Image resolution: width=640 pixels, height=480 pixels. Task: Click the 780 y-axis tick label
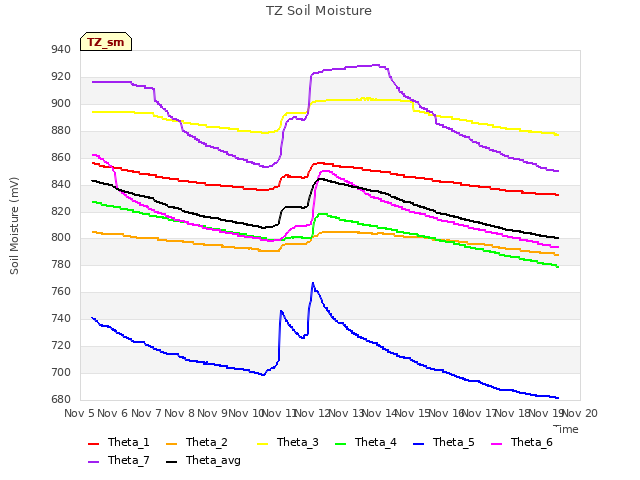61,264
